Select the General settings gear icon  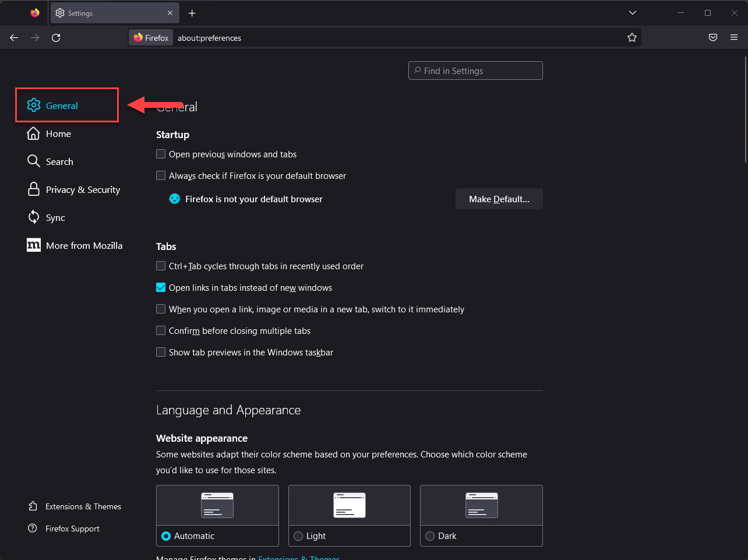[x=34, y=105]
